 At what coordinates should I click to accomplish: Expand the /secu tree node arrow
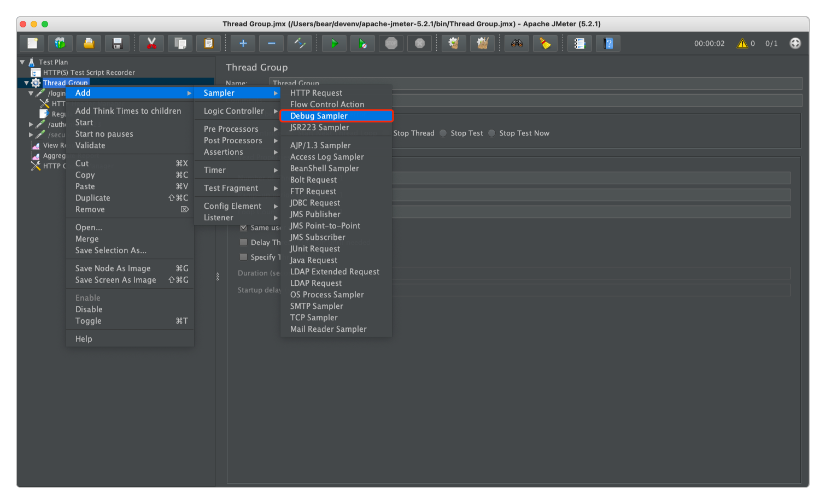click(x=31, y=135)
